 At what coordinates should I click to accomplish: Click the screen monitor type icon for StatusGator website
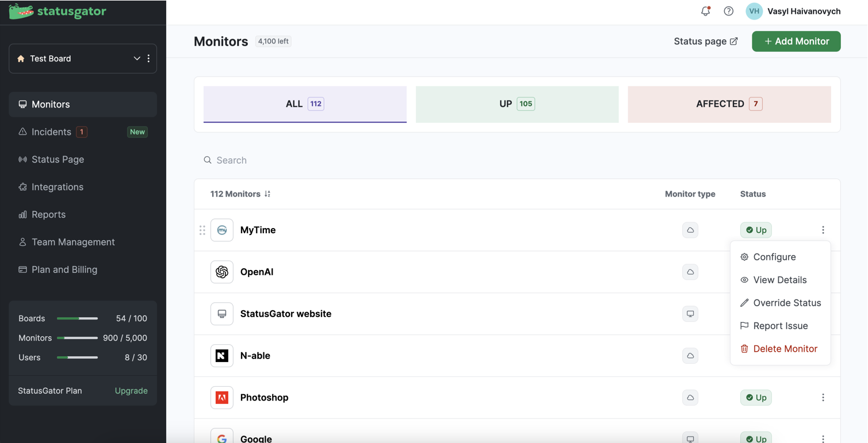point(690,314)
